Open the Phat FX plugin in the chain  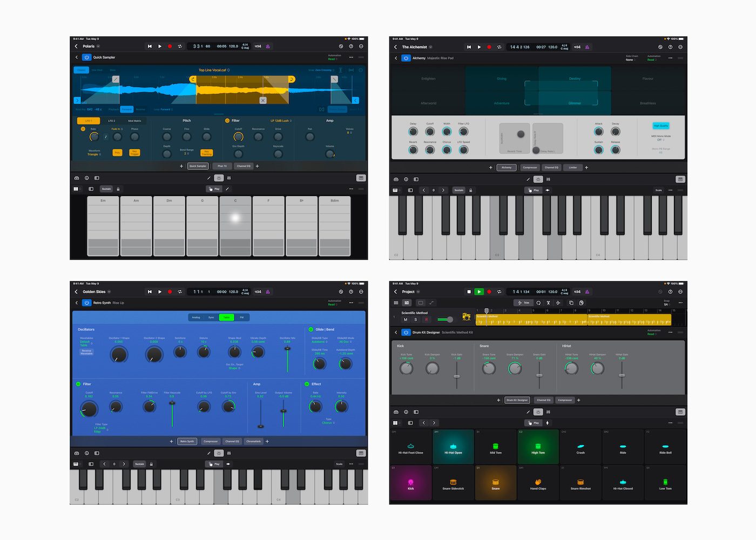click(x=221, y=166)
